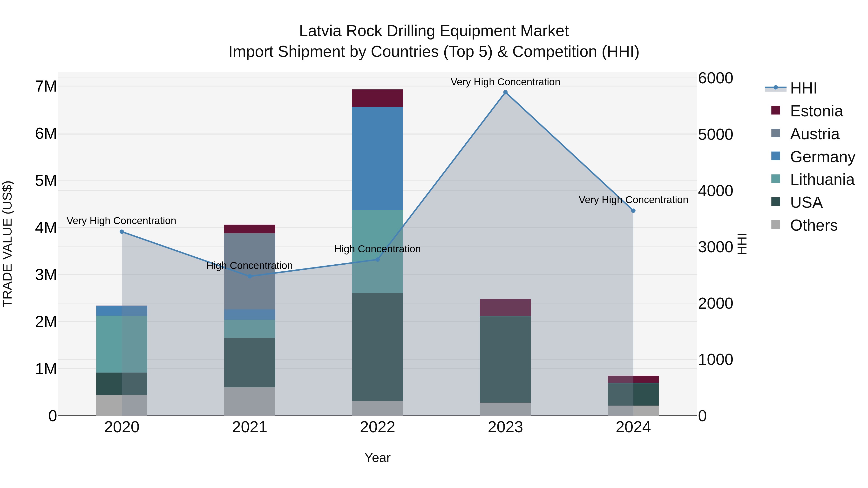868x488 pixels.
Task: Select the 2021 HHI data point marker
Action: [250, 276]
